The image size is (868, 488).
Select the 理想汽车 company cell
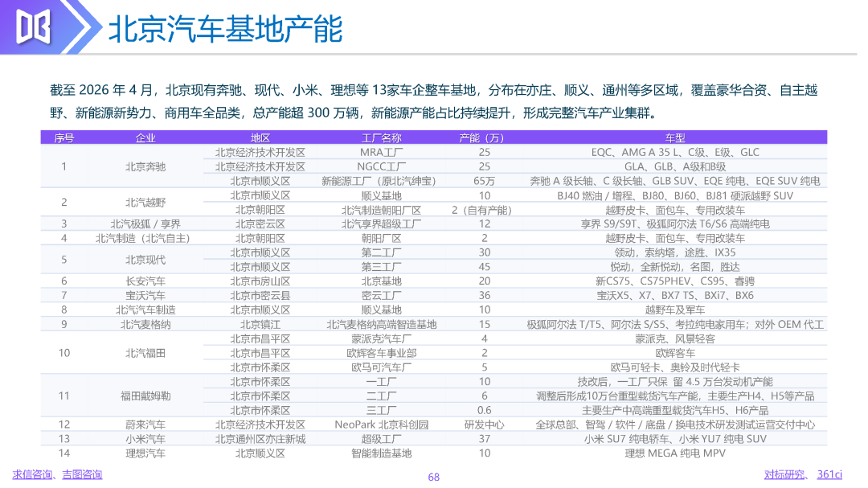145,453
